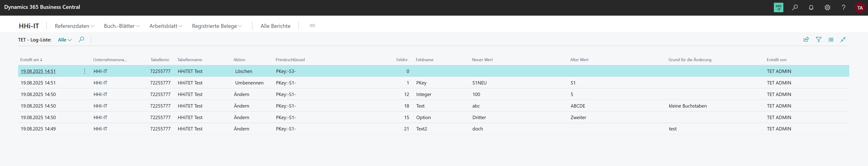The image size is (868, 166).
Task: Sort by the Erstellt am column header
Action: pyautogui.click(x=30, y=60)
